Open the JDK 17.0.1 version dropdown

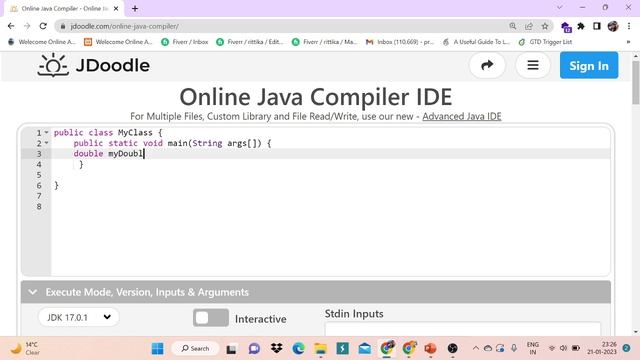(x=79, y=317)
